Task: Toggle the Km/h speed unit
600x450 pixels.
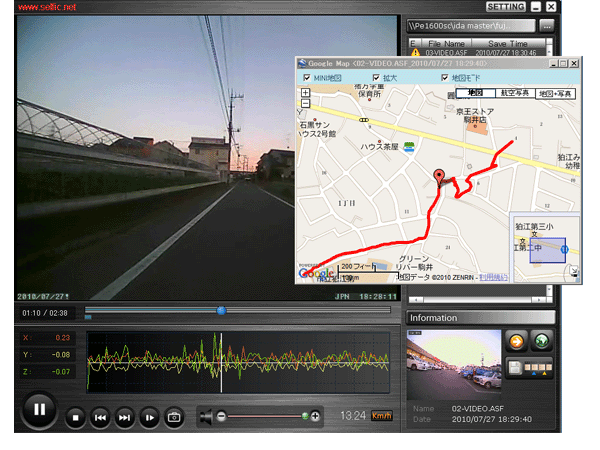Action: [382, 416]
